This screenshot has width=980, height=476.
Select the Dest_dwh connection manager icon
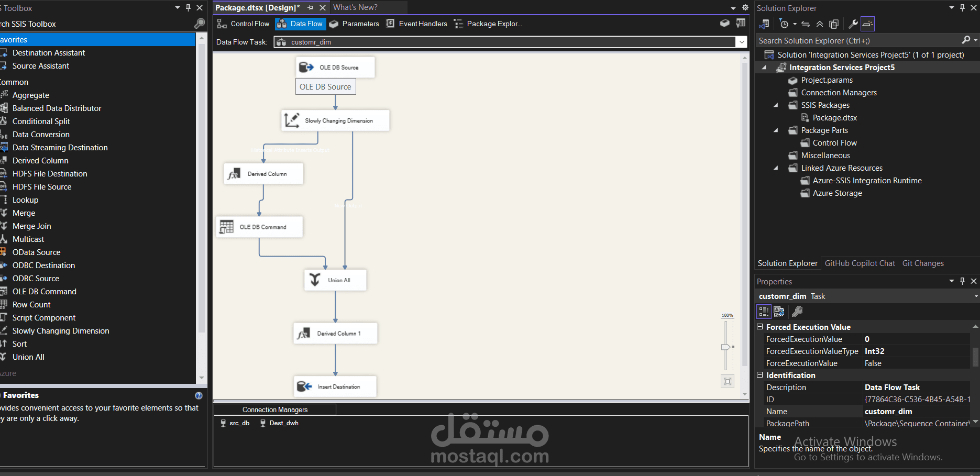(263, 423)
